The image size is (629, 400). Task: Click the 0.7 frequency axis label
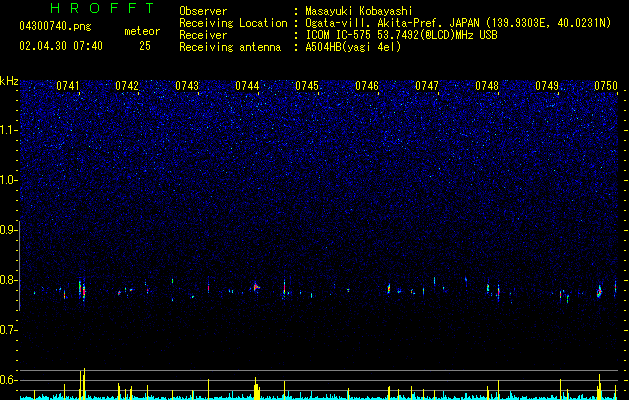click(x=8, y=330)
